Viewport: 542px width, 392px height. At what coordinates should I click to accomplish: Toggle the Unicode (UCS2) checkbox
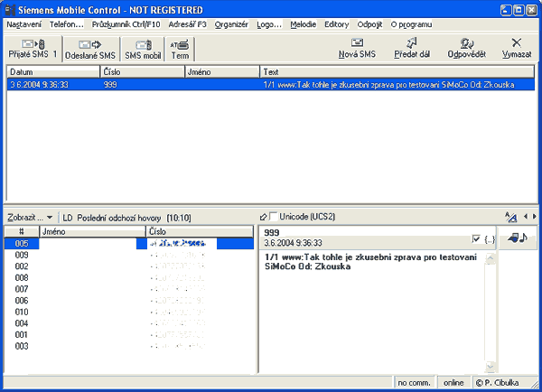(274, 217)
